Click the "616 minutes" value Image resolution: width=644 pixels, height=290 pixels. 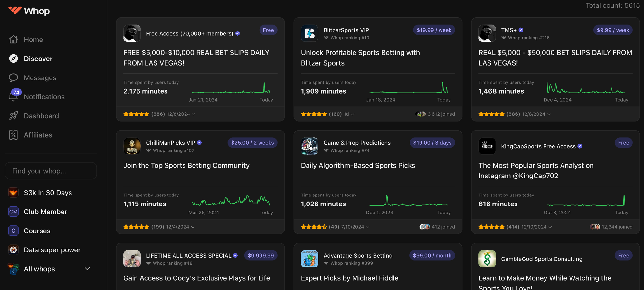pos(498,204)
